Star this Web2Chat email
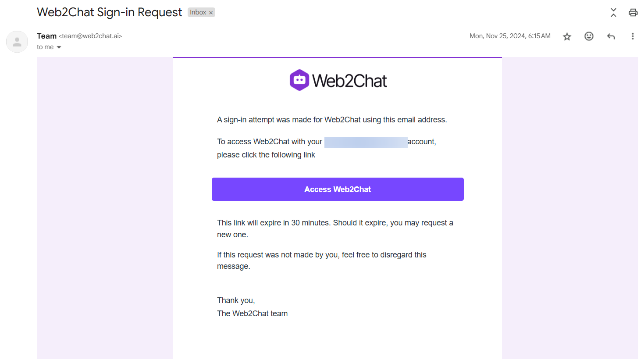This screenshot has width=644, height=364. pyautogui.click(x=567, y=36)
